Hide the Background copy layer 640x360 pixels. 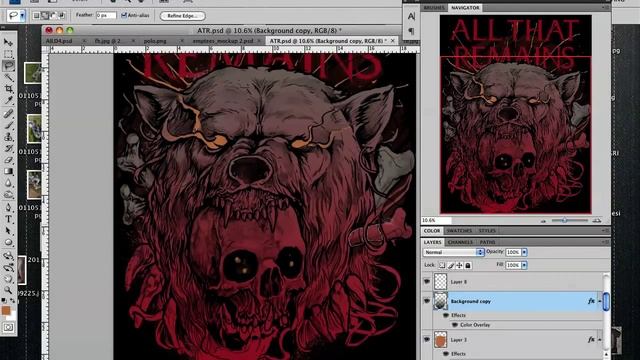point(427,301)
